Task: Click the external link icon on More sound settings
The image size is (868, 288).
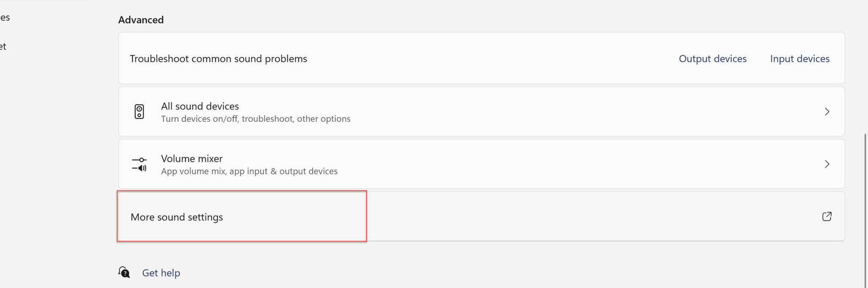Action: coord(827,216)
